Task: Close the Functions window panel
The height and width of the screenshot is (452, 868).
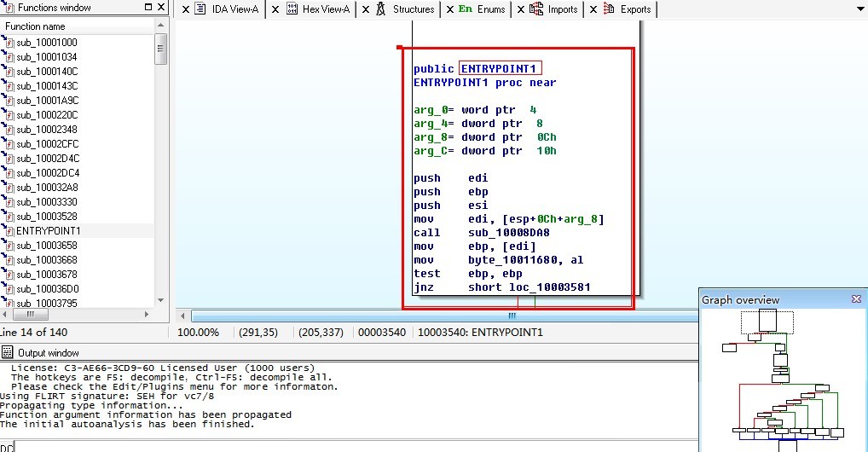Action: tap(160, 7)
